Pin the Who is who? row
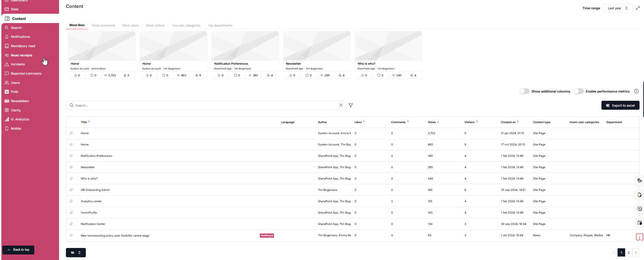The image size is (644, 260). point(71,178)
